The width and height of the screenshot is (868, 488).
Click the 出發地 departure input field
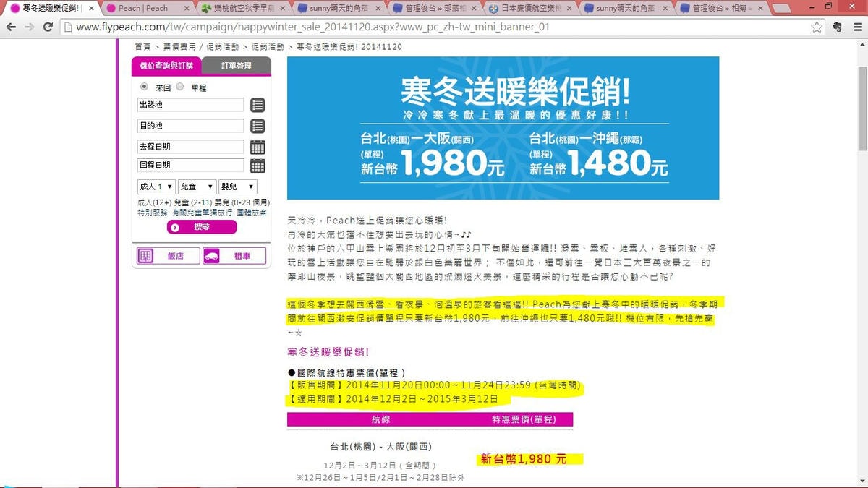click(191, 105)
